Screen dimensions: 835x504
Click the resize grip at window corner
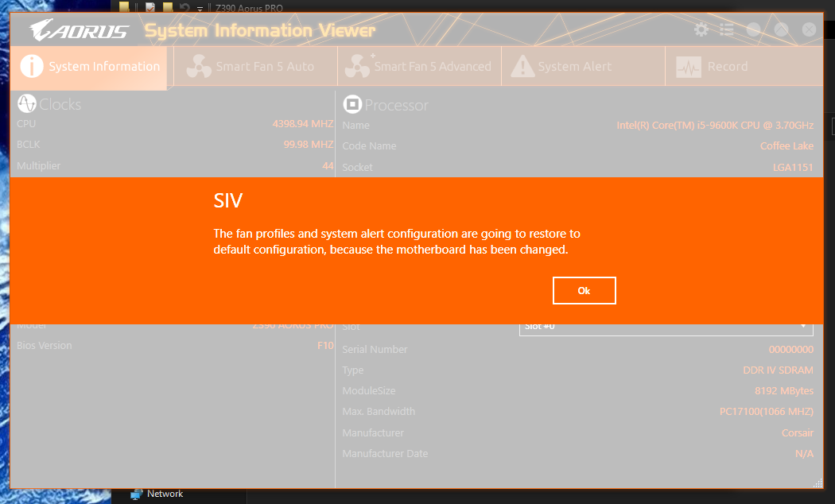tap(818, 483)
